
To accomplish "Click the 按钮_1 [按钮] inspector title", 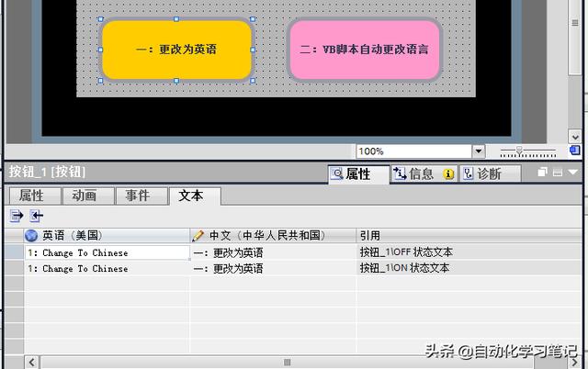I will (x=47, y=172).
